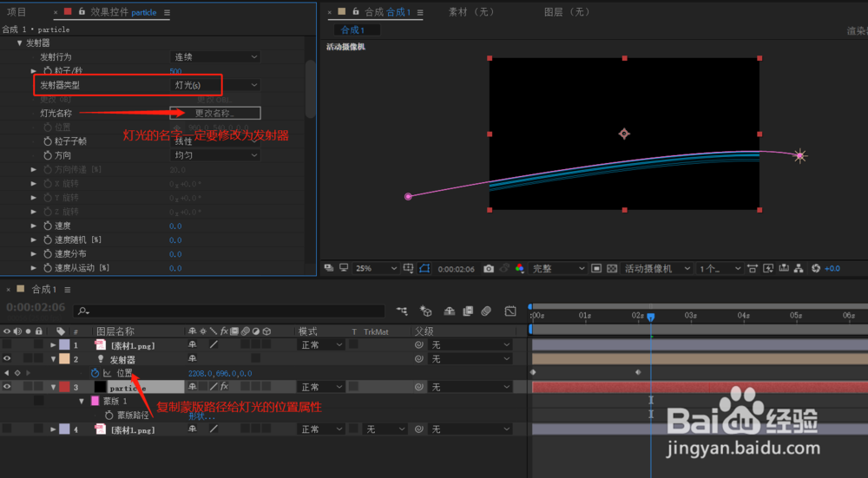The width and height of the screenshot is (868, 478).
Task: Click the pink 蒙版 1 color swatch
Action: [95, 401]
